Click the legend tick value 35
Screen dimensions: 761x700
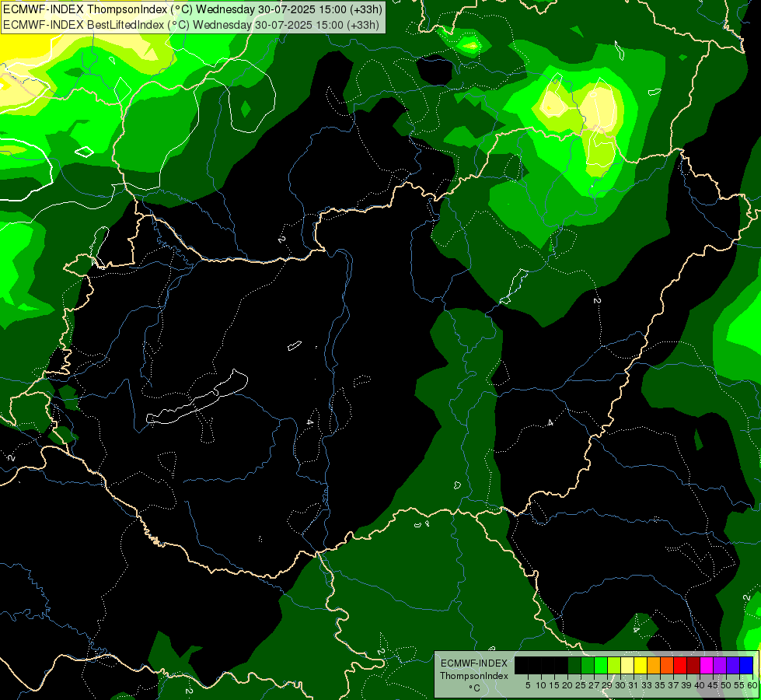(x=660, y=685)
